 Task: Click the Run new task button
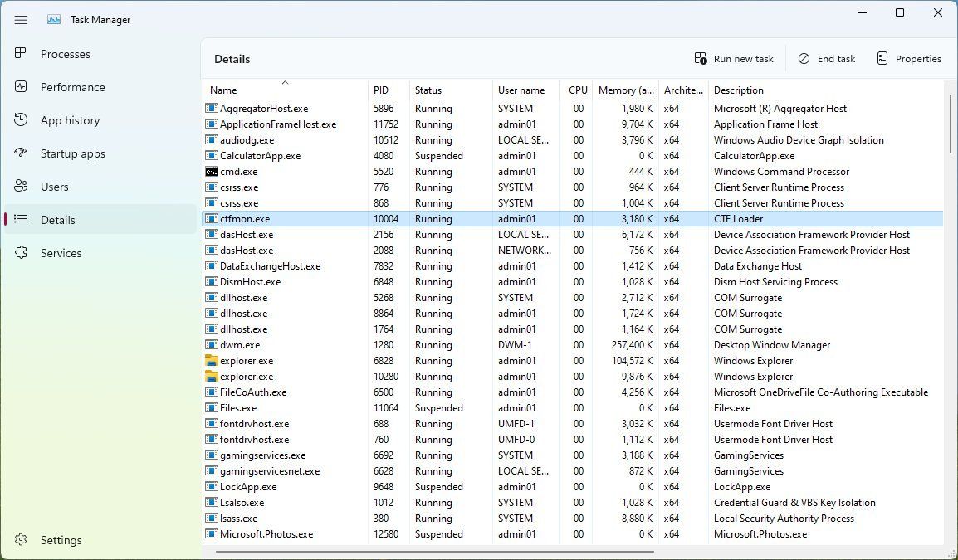pos(734,58)
